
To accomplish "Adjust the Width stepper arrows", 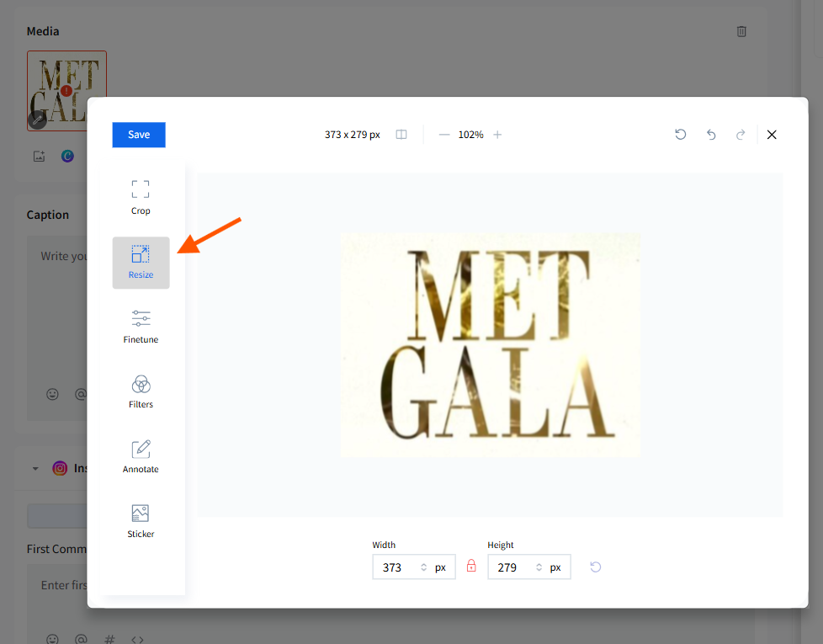I will click(423, 567).
